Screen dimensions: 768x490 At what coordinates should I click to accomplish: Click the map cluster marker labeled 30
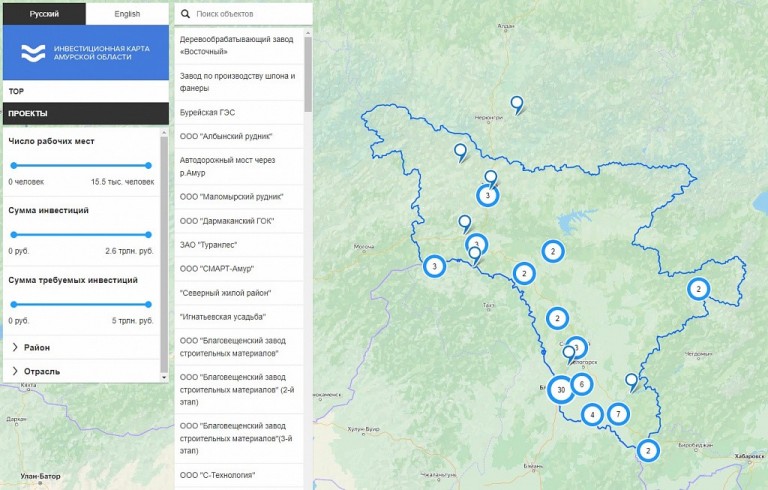point(561,389)
